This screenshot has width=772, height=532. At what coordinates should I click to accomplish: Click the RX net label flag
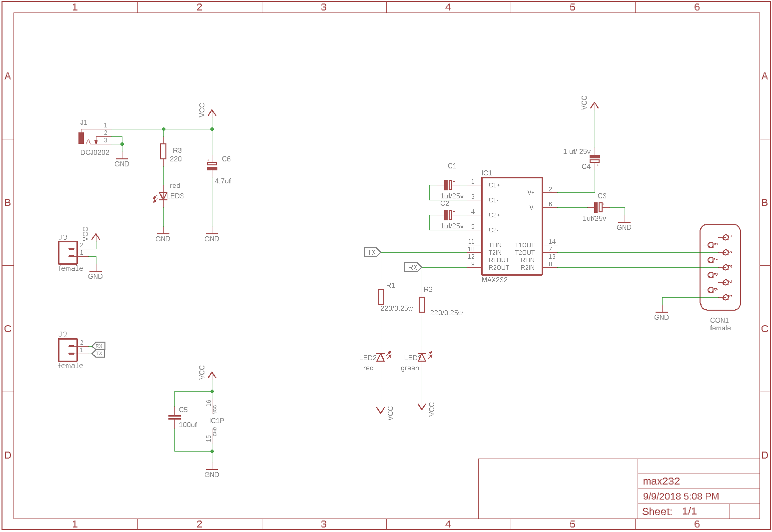[x=413, y=267]
